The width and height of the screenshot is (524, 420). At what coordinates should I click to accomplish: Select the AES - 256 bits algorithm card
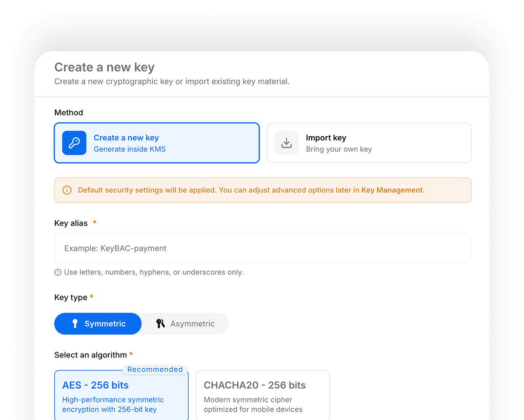coord(122,395)
